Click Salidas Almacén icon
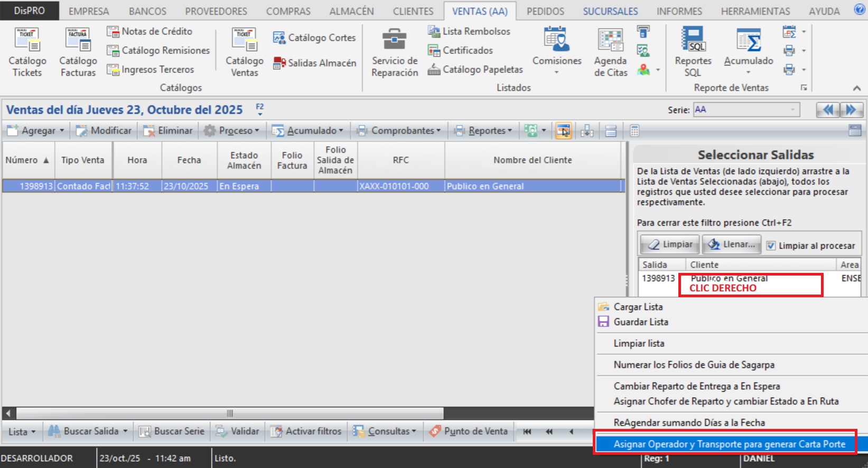 point(279,63)
